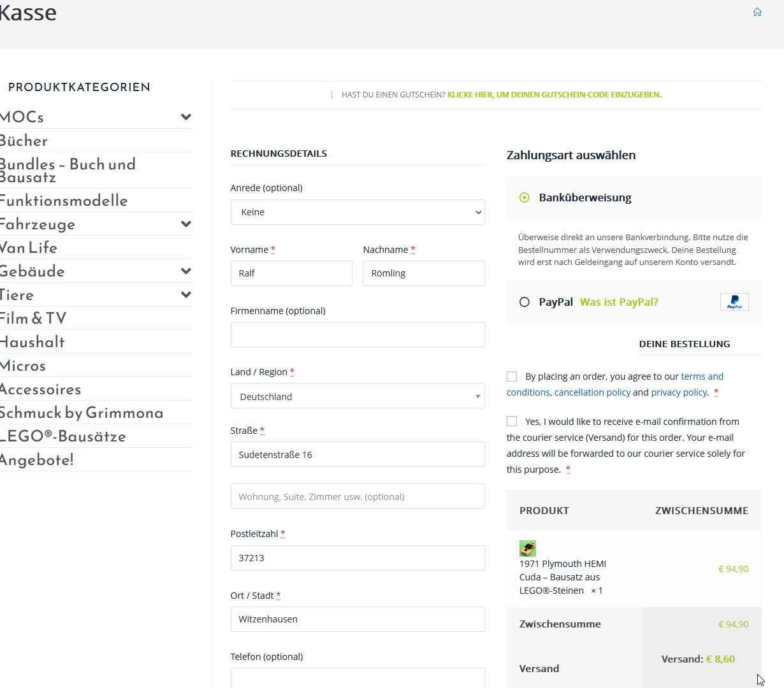
Task: Open the terms and conditions link
Action: (615, 384)
